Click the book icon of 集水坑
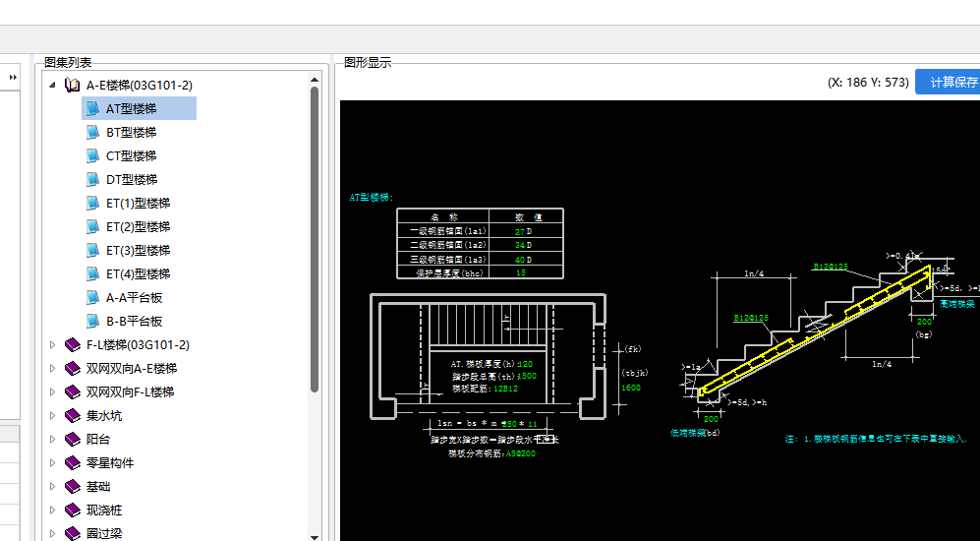 73,415
